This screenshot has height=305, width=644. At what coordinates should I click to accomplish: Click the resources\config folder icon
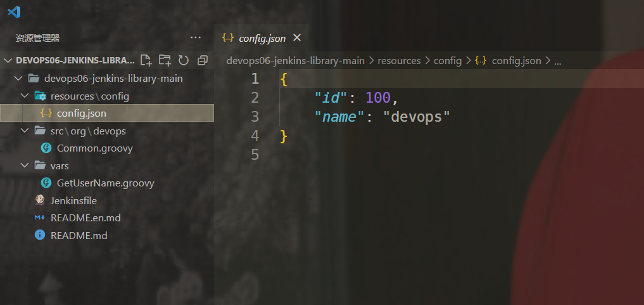tap(41, 96)
